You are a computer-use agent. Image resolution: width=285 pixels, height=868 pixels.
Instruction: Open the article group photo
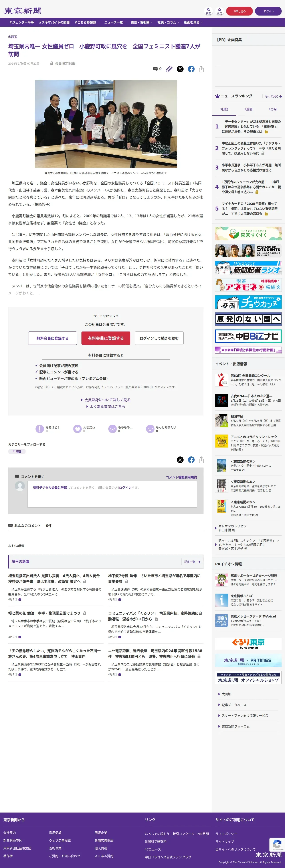tap(106, 124)
